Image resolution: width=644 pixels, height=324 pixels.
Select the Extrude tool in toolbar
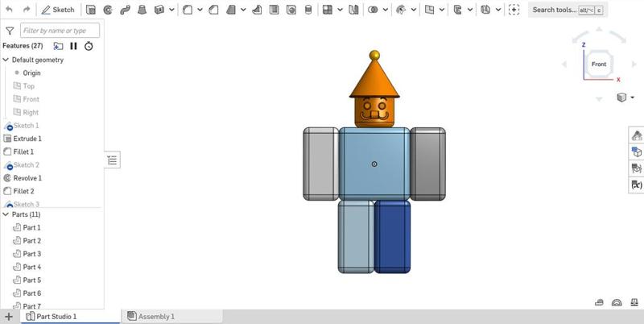[91, 10]
